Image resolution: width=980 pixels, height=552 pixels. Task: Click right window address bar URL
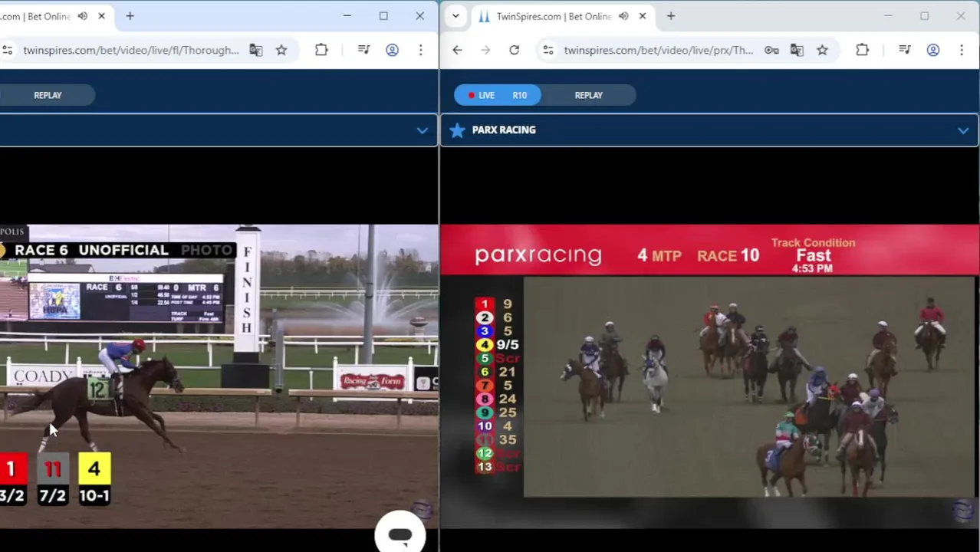point(659,50)
